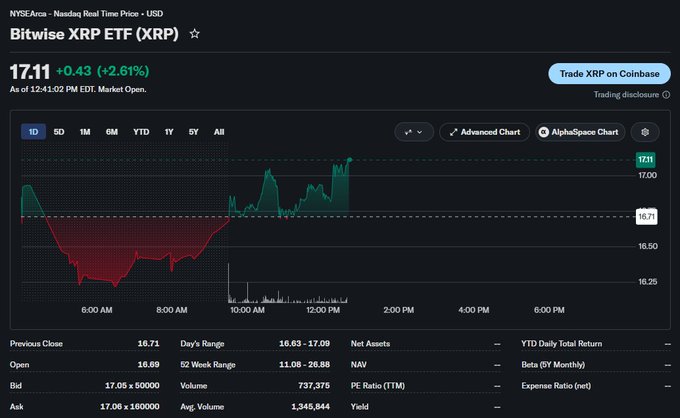This screenshot has height=418, width=680.
Task: Click the NAV label
Action: click(359, 365)
